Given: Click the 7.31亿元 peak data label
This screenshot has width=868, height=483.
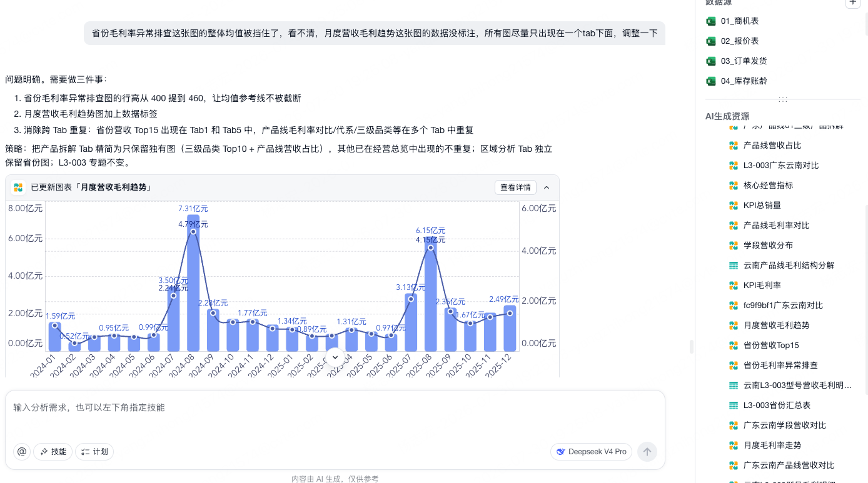Looking at the screenshot, I should [193, 209].
